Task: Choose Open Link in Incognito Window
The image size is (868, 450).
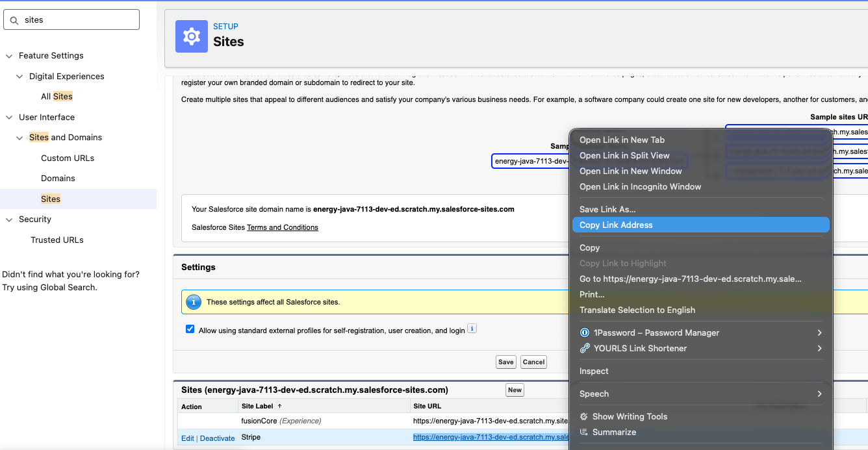Action: (x=700, y=186)
